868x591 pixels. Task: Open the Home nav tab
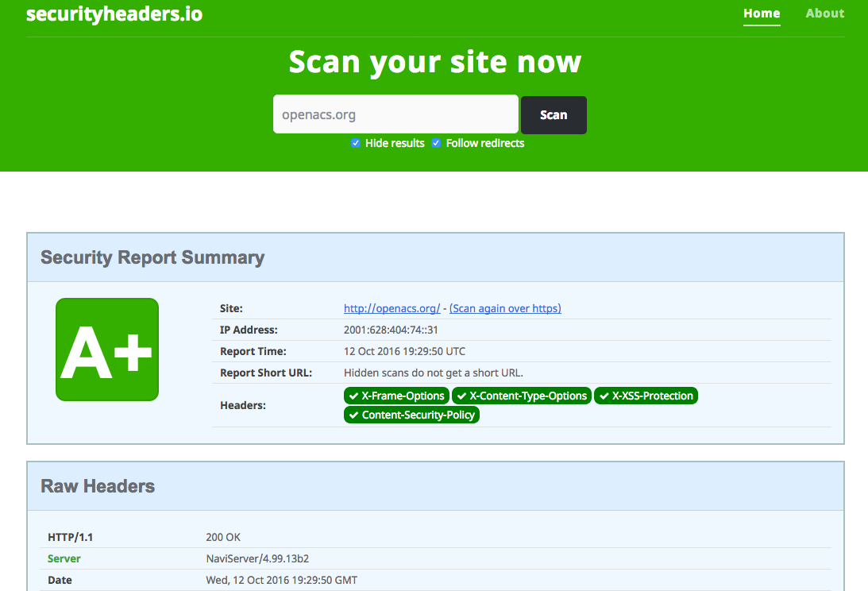click(761, 14)
